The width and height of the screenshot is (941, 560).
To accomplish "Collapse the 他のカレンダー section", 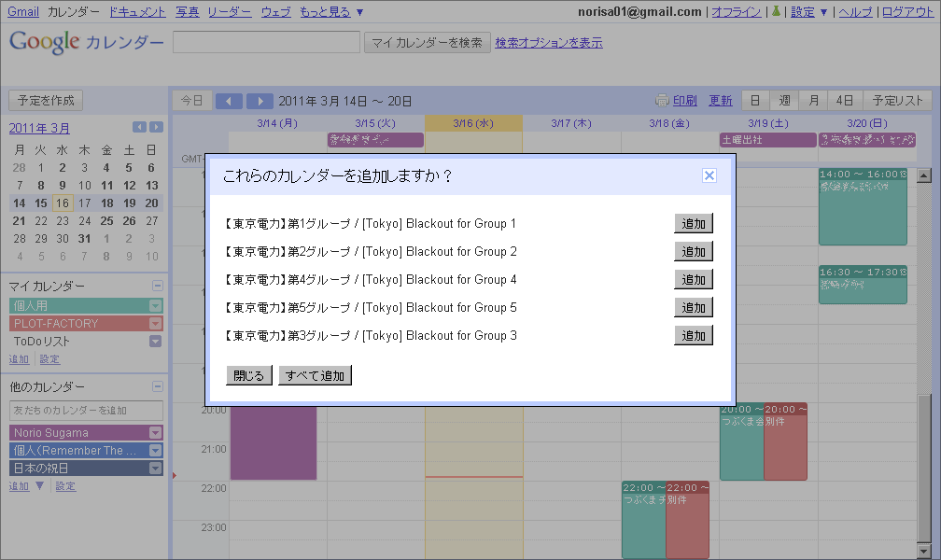I will (157, 386).
